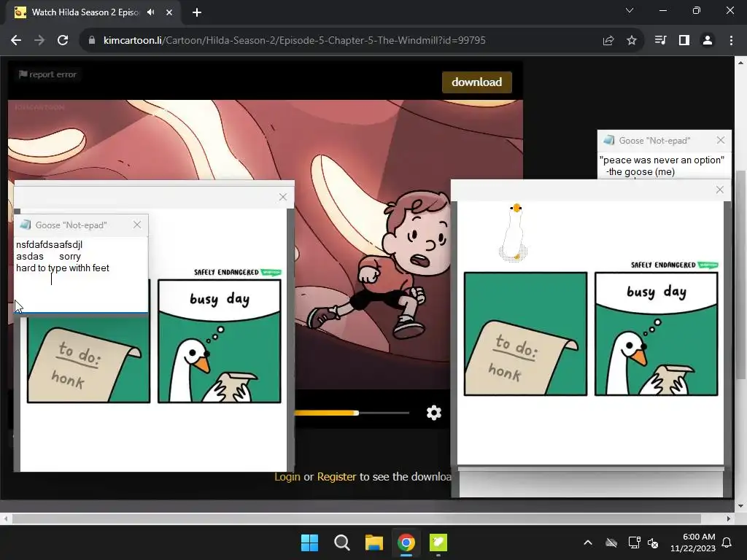The width and height of the screenshot is (747, 560).
Task: Click the horizontal page scrollbar thumb
Action: point(356,518)
